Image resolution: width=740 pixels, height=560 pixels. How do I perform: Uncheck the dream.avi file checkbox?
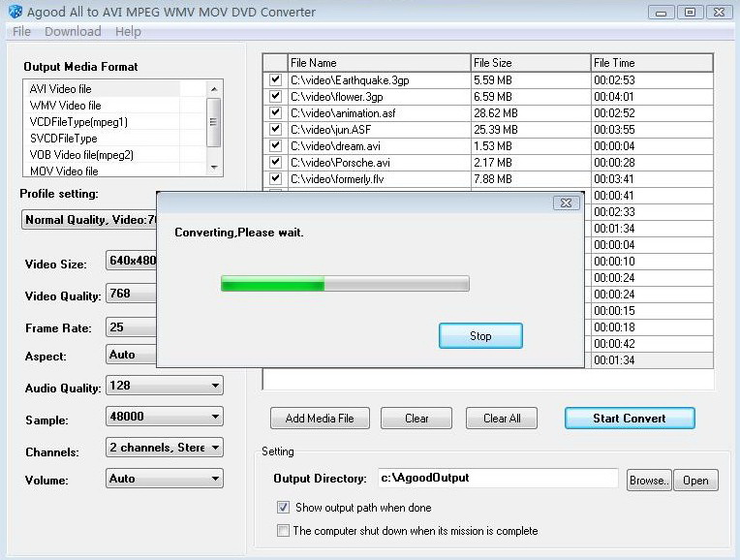275,145
